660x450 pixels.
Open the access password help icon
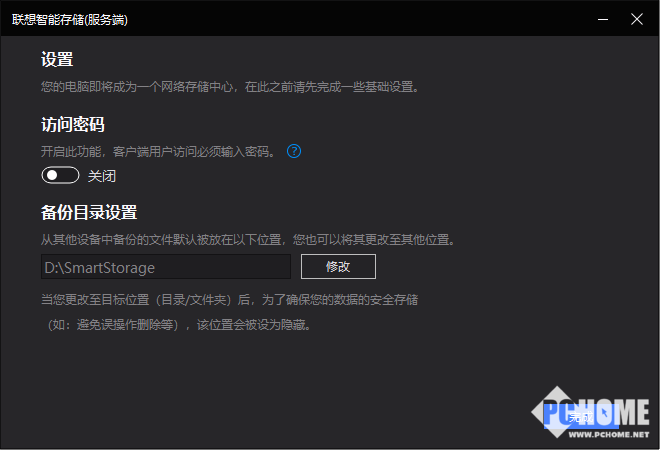(294, 151)
